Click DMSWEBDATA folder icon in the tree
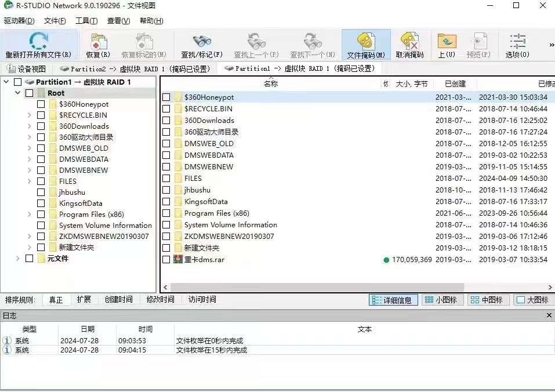 click(x=53, y=159)
